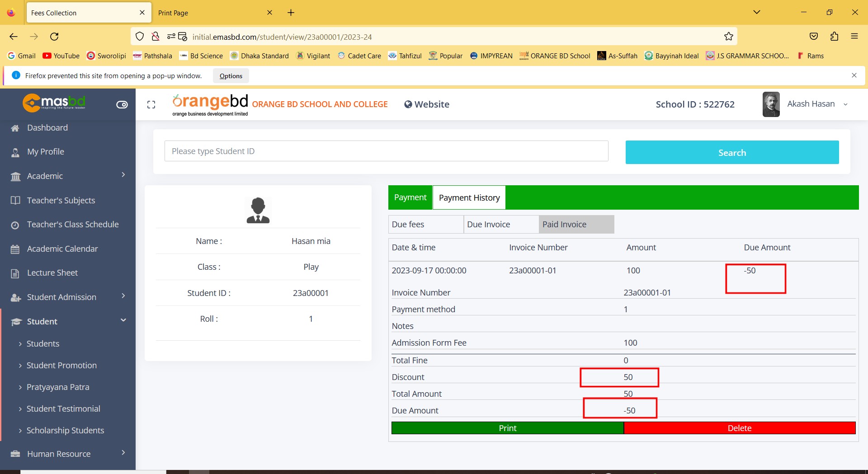Click the shield tracking protection icon

click(140, 37)
